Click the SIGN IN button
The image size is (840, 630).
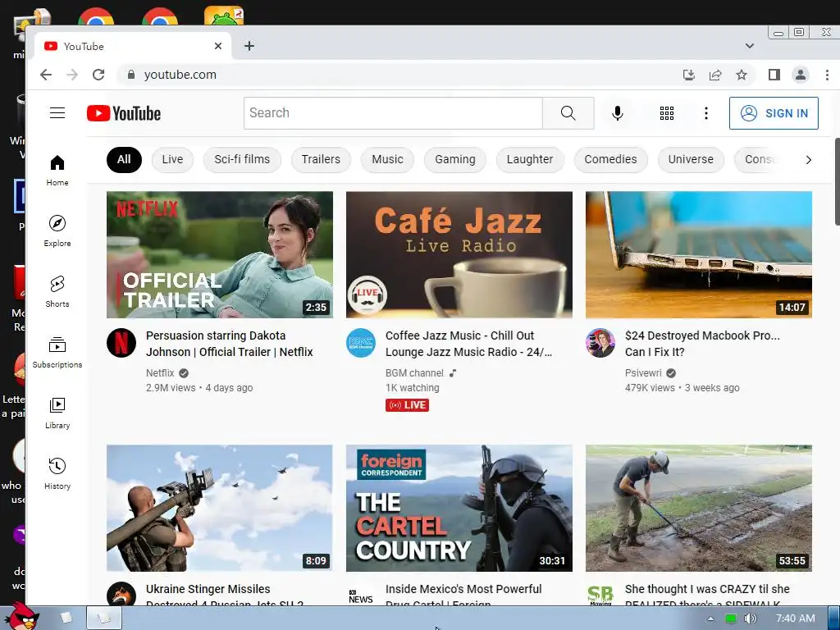[x=774, y=113]
